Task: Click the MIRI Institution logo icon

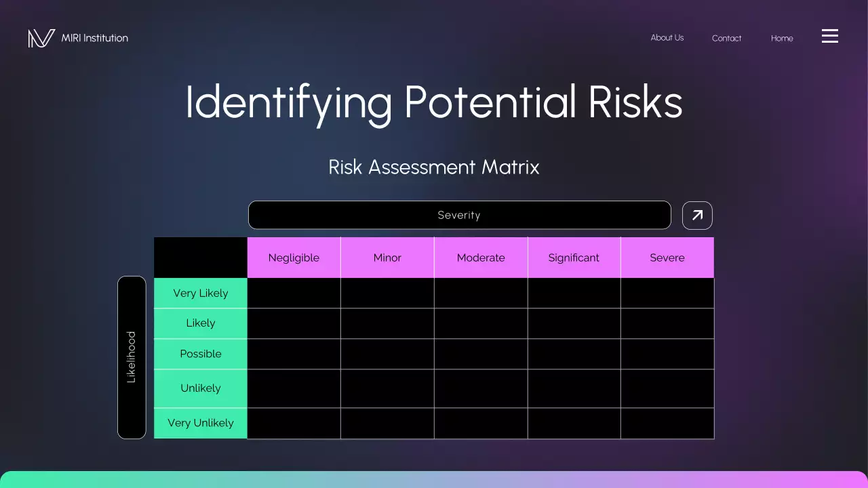Action: click(x=39, y=38)
